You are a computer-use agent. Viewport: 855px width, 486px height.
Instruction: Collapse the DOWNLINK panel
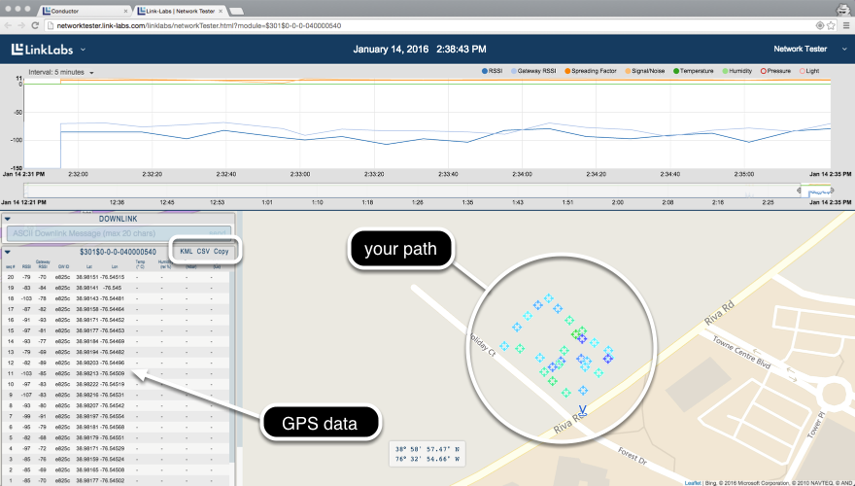click(8, 218)
